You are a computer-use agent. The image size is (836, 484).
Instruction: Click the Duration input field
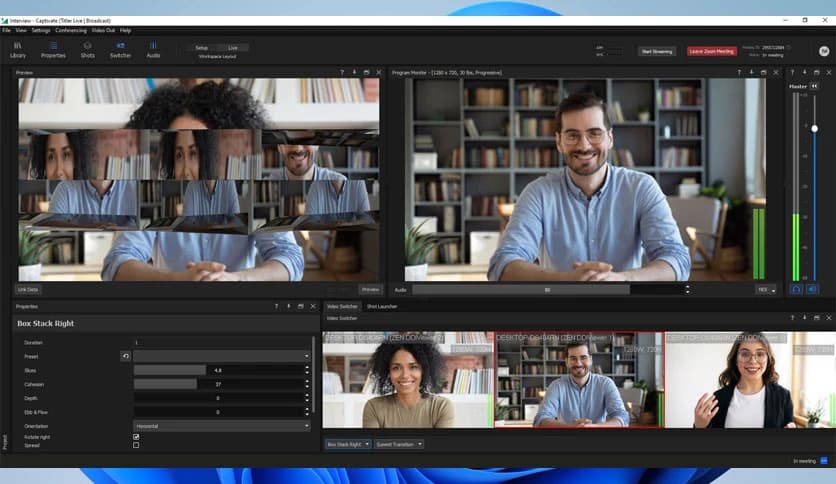coord(221,342)
